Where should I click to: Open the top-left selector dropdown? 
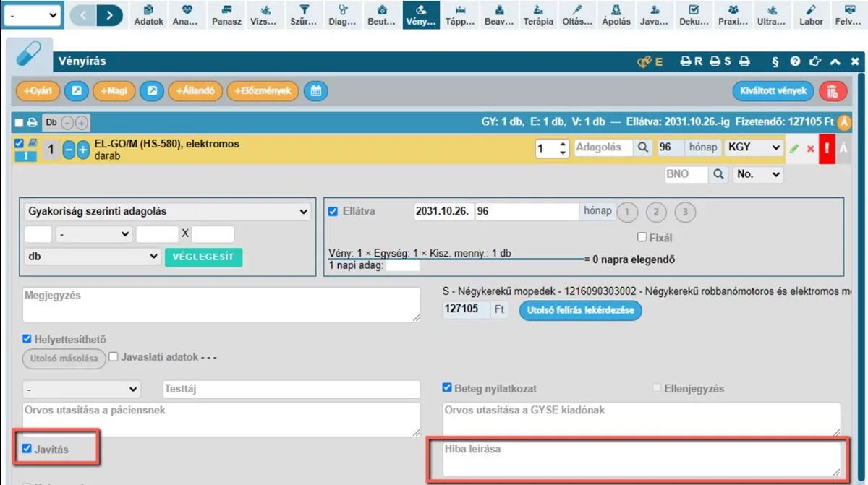click(x=33, y=14)
